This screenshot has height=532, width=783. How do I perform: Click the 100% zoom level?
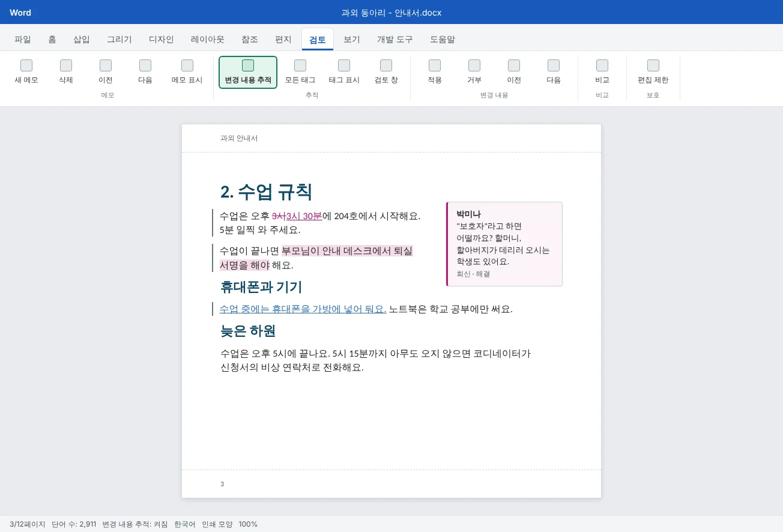click(x=248, y=524)
